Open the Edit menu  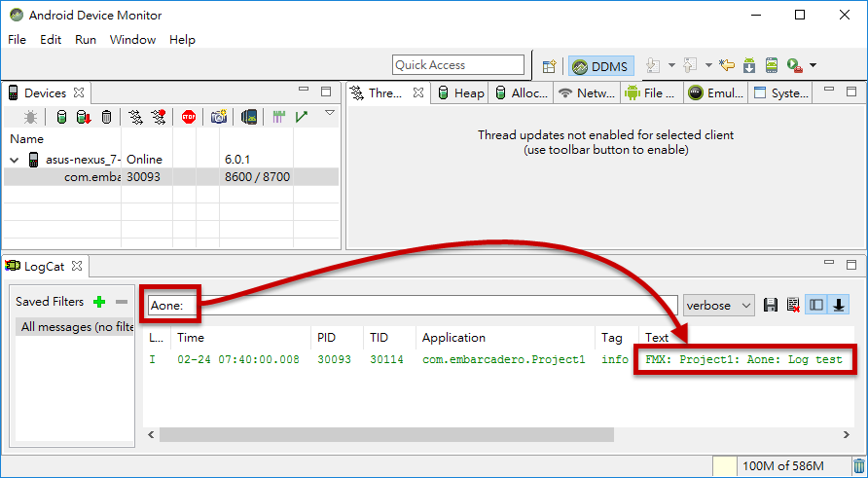pyautogui.click(x=51, y=40)
